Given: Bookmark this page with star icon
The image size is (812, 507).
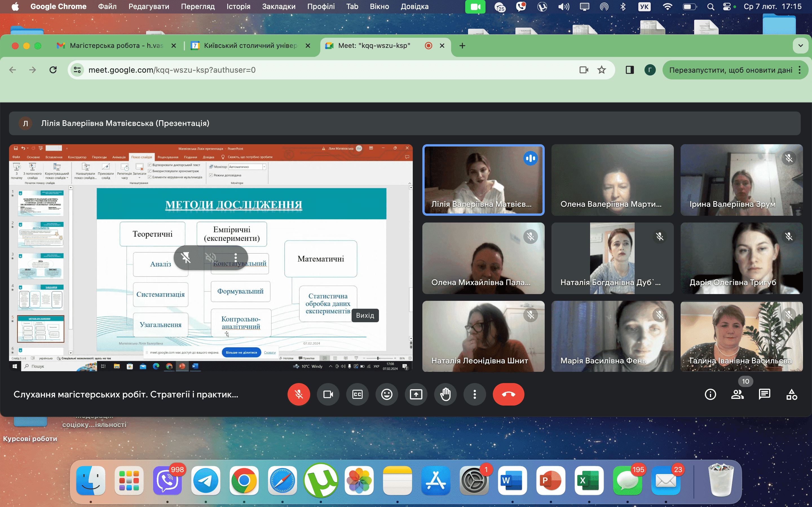Looking at the screenshot, I should [602, 70].
